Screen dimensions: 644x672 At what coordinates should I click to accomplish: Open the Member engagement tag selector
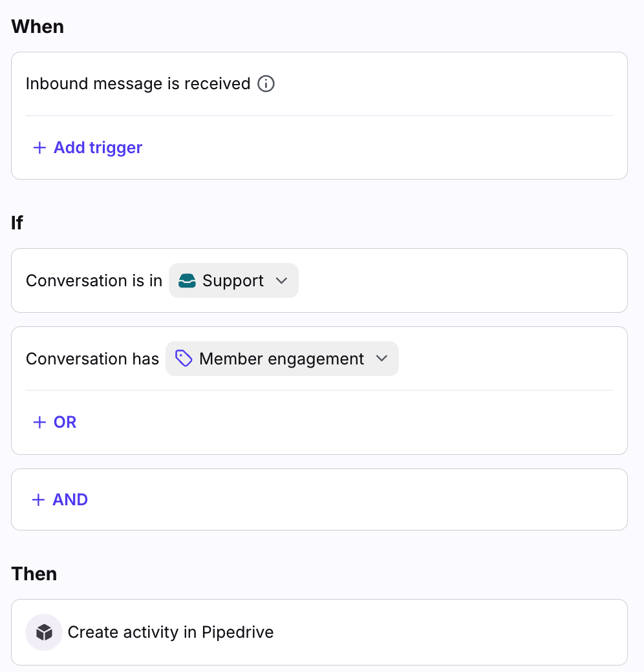point(281,359)
